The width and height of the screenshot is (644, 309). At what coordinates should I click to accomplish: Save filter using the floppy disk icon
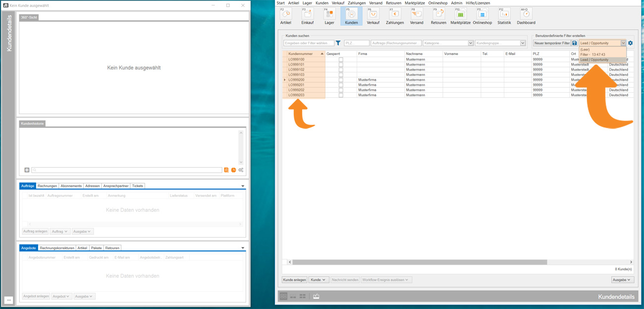click(575, 43)
